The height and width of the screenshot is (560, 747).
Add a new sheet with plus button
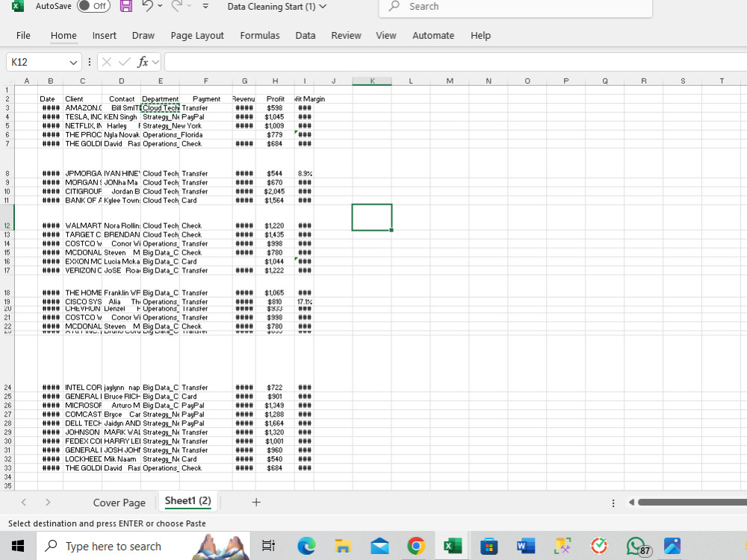point(255,502)
